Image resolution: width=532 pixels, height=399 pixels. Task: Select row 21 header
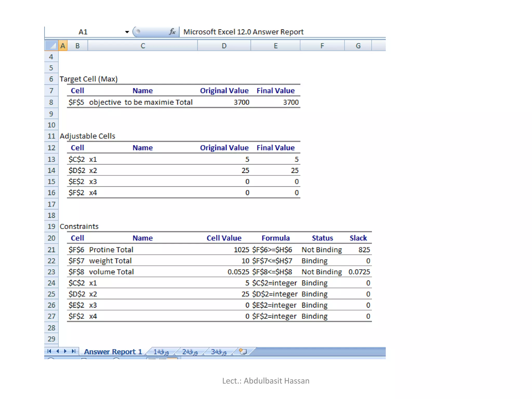(51, 250)
